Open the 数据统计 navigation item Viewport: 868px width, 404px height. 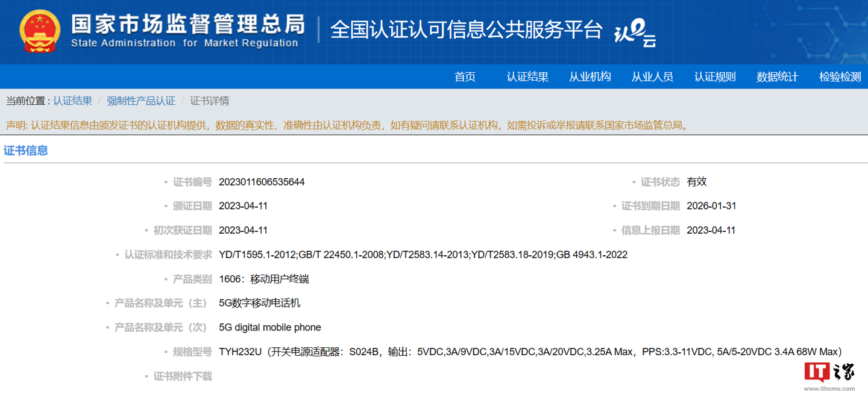click(777, 77)
